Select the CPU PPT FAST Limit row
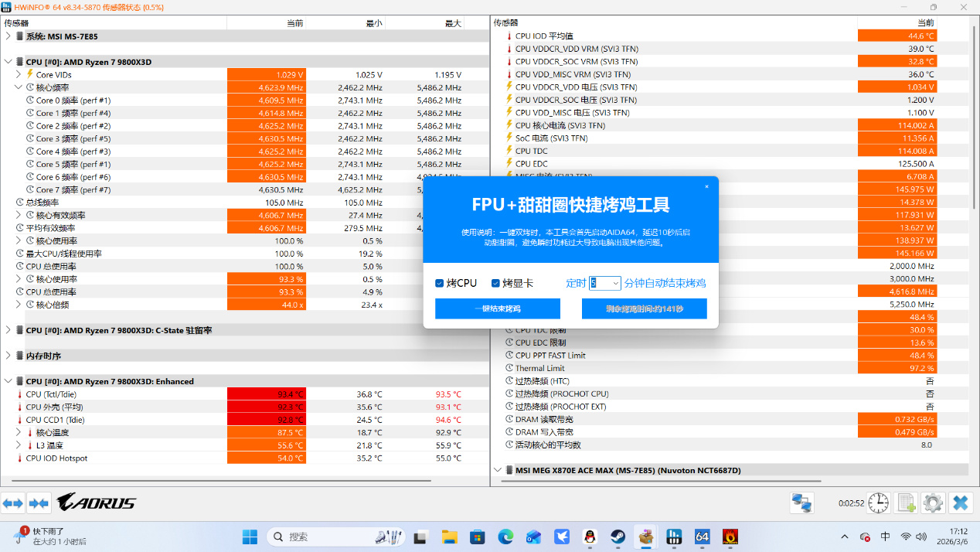 [x=730, y=355]
